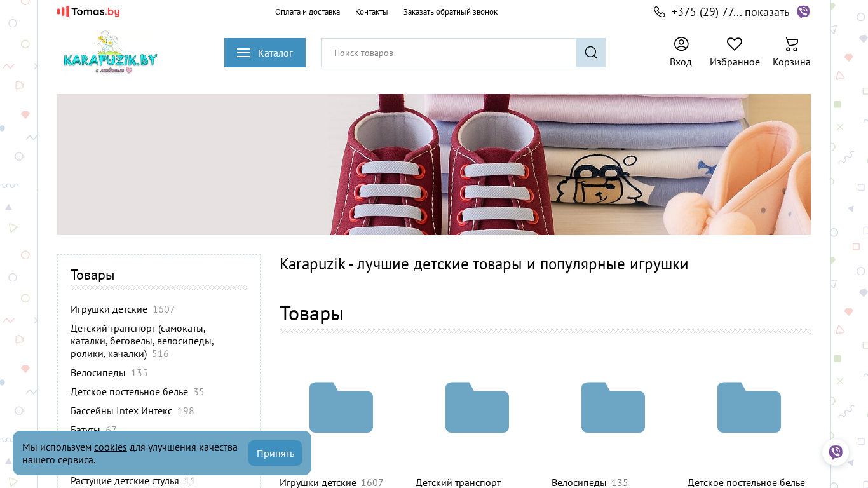Click Игрушки детские label under folder
This screenshot has height=488, width=868.
tap(318, 482)
